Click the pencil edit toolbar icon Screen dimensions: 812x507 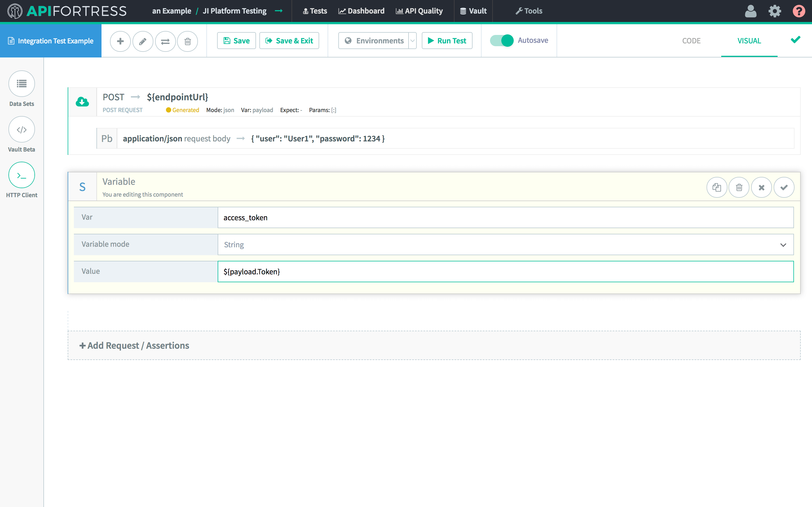(143, 41)
